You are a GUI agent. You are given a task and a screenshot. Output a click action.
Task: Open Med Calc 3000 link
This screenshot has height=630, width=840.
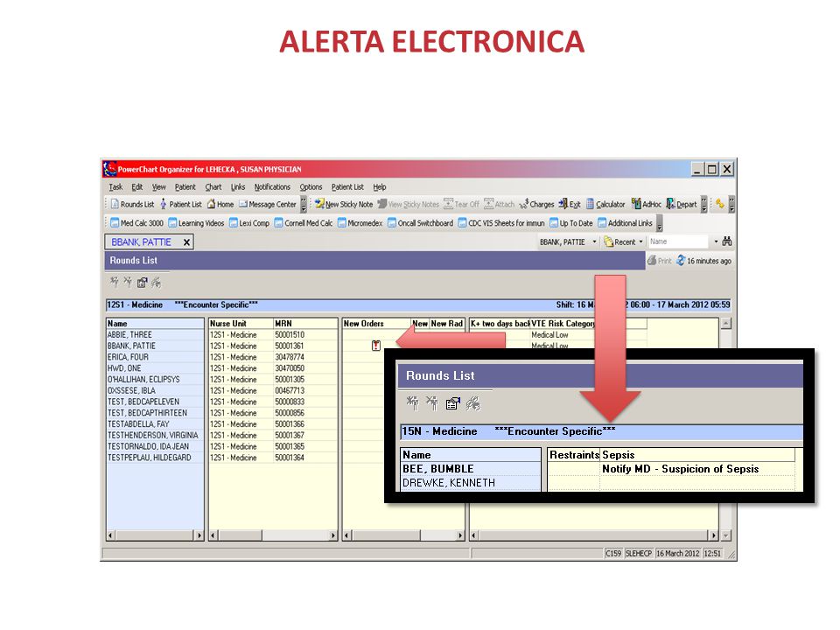tap(136, 223)
